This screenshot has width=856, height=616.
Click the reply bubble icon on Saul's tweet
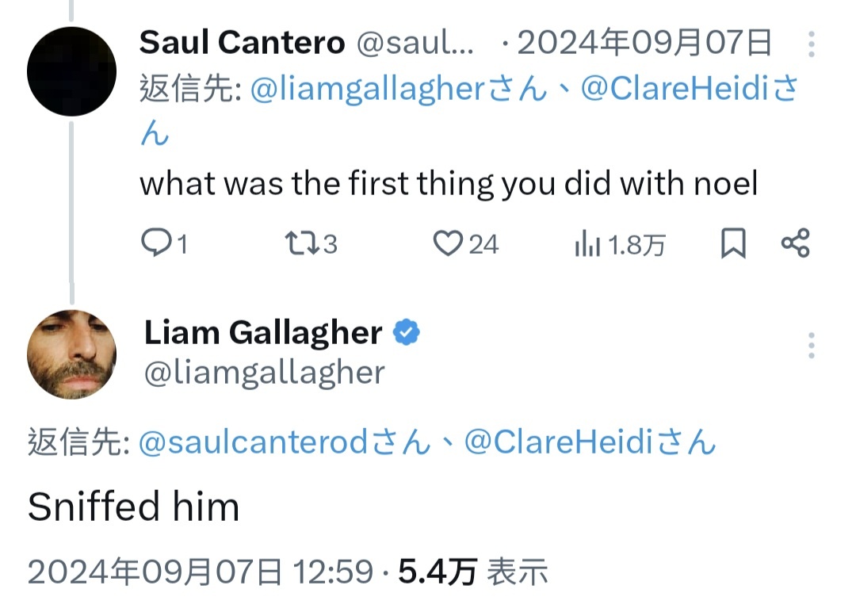point(157,243)
